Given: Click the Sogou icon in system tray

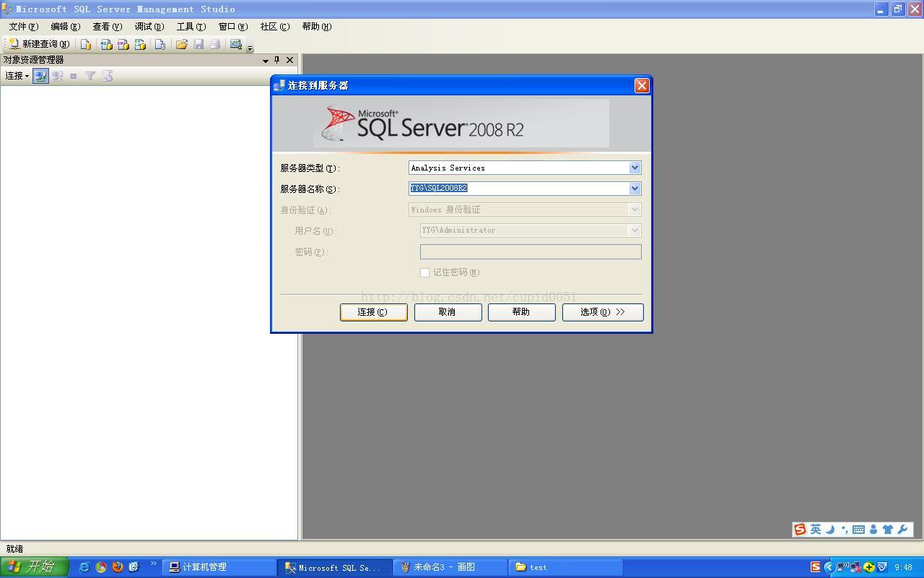Looking at the screenshot, I should [815, 567].
